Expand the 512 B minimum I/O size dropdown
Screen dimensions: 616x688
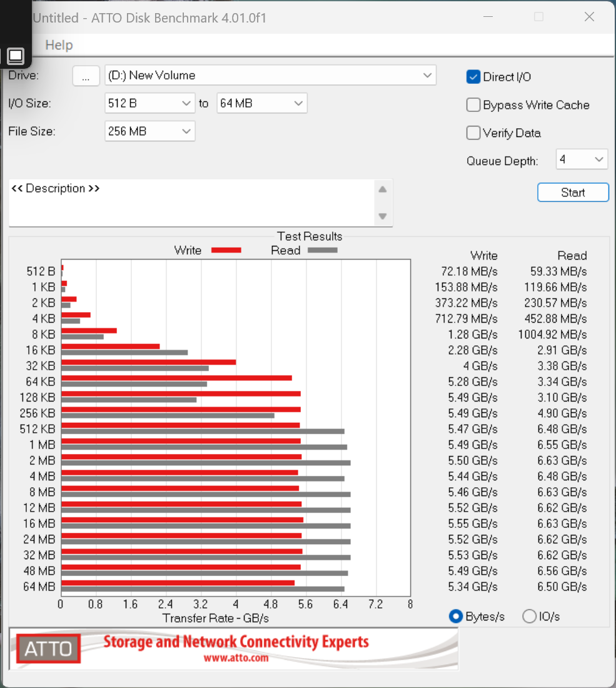[149, 104]
